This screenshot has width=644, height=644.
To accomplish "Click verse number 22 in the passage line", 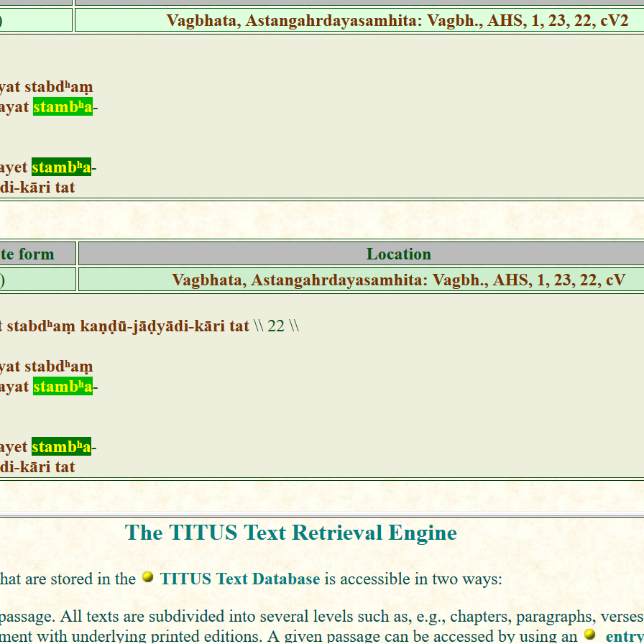I will pos(276,326).
